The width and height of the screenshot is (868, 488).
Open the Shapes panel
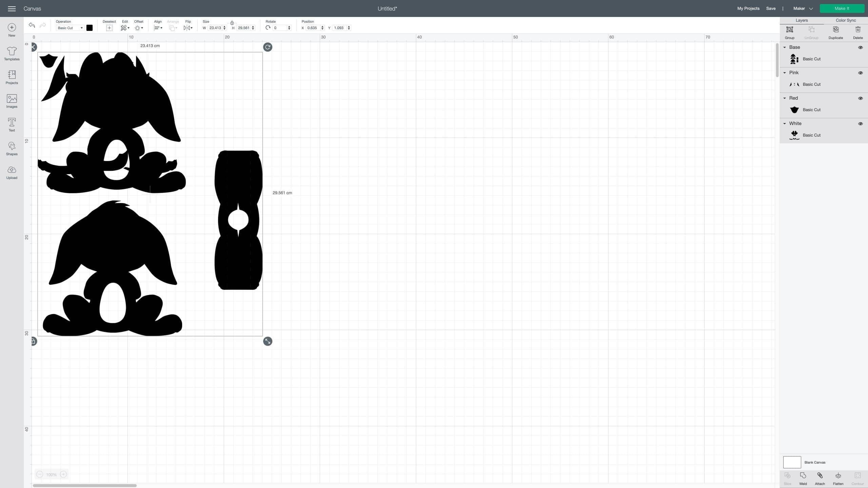point(12,149)
